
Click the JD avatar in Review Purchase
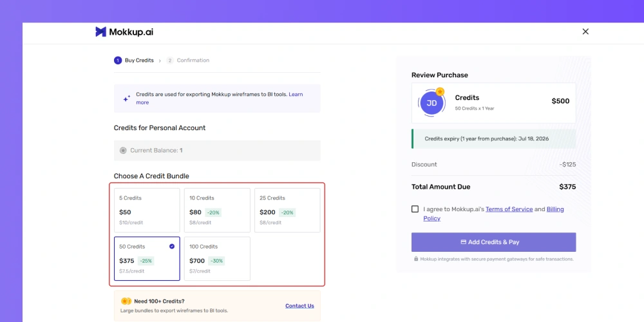[431, 103]
